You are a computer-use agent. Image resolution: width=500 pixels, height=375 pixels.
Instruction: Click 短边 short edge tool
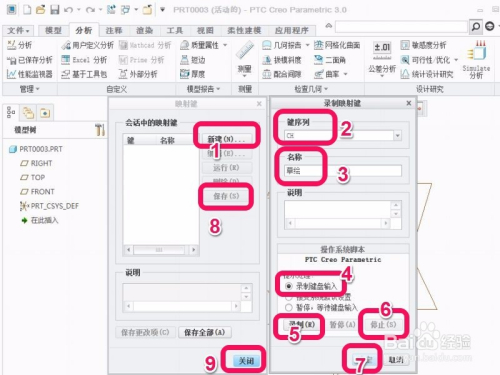(x=193, y=60)
